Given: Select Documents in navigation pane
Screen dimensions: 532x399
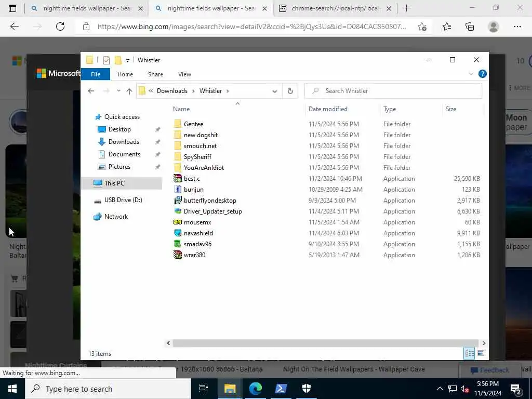Looking at the screenshot, I should pos(124,154).
